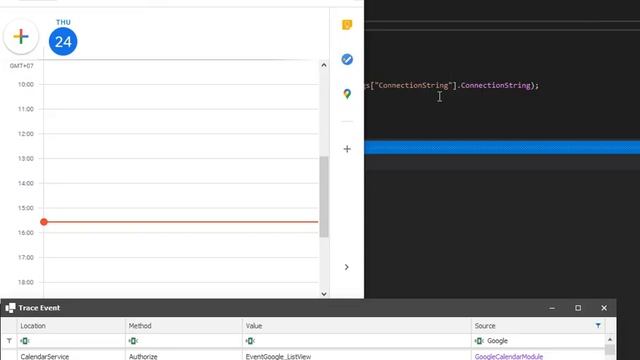Open Value filter condition icon
640x360 pixels.
pyautogui.click(x=250, y=341)
